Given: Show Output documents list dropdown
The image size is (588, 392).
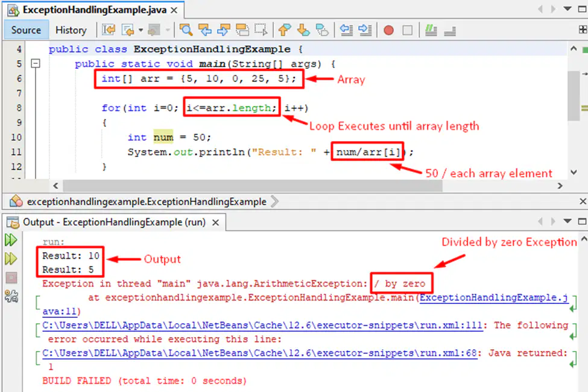Looking at the screenshot, I should (x=567, y=221).
